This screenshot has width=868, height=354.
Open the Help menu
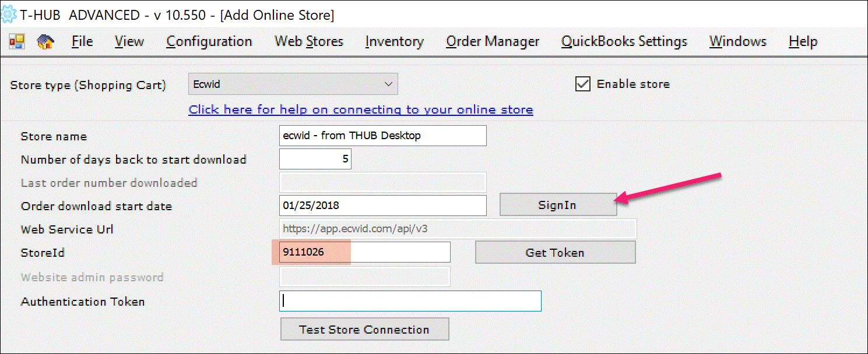(x=803, y=42)
